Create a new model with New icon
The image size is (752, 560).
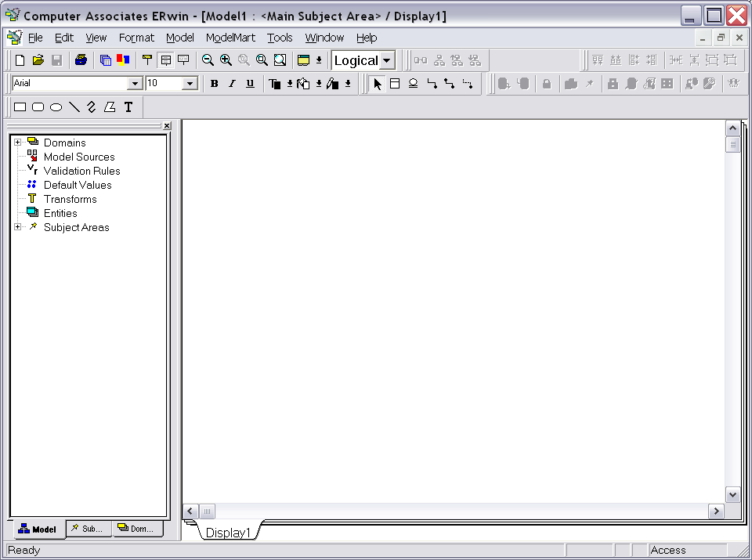(x=20, y=60)
